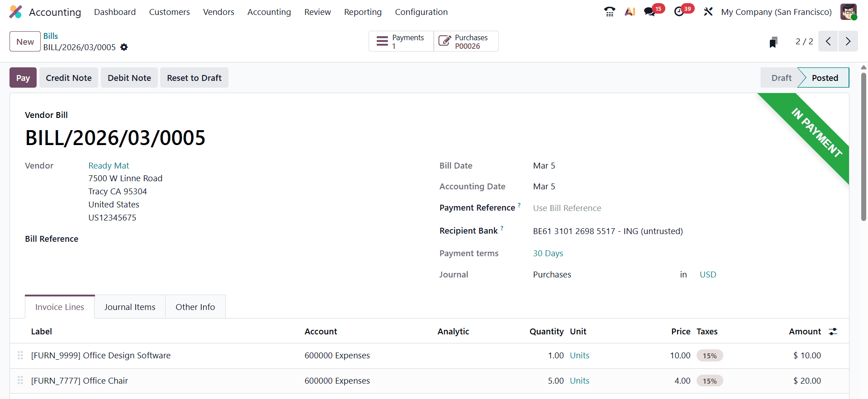Open the VoIP phone icon

609,12
